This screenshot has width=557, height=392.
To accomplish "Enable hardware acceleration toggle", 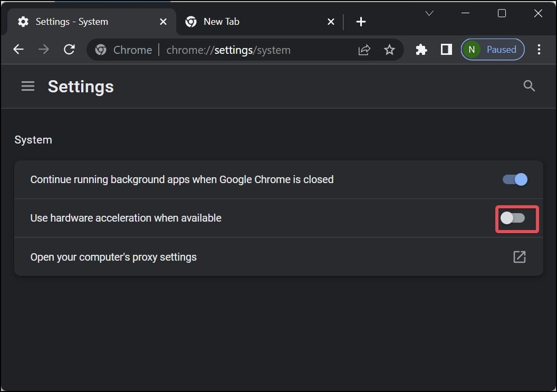I will 513,218.
